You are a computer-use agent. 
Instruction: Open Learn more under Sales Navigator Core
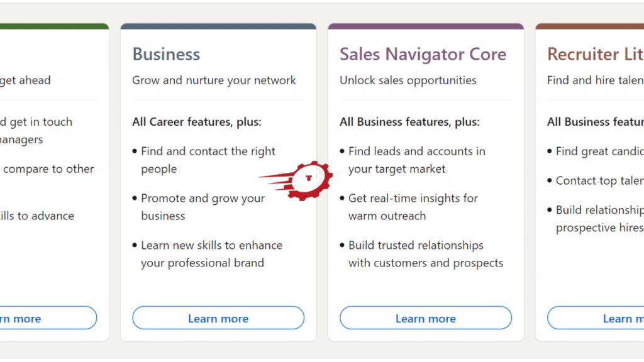pyautogui.click(x=426, y=319)
